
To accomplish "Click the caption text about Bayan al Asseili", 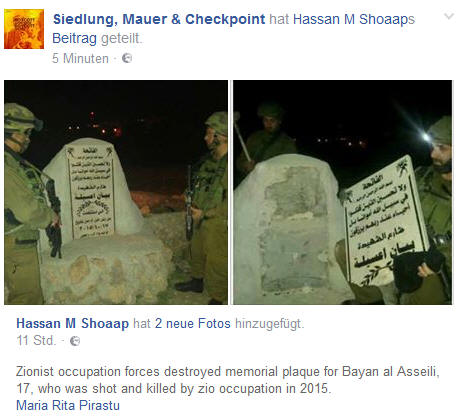I will [x=228, y=380].
